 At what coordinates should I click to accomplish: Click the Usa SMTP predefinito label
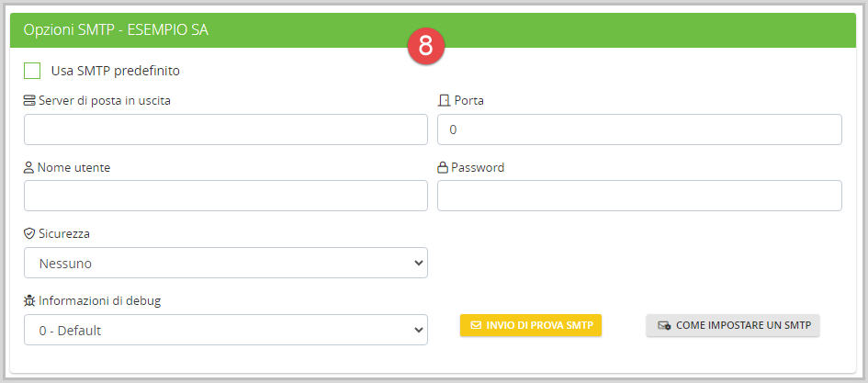115,71
